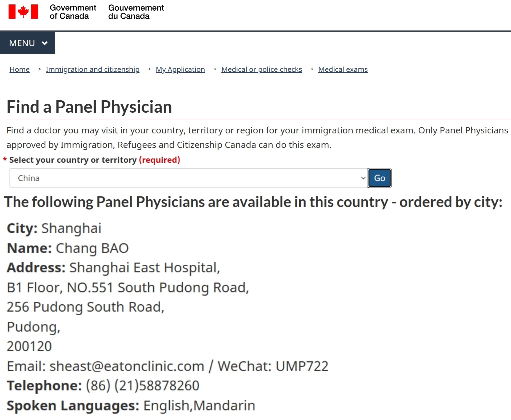This screenshot has width=511, height=420.
Task: Open the MENU dropdown
Action: pos(28,43)
